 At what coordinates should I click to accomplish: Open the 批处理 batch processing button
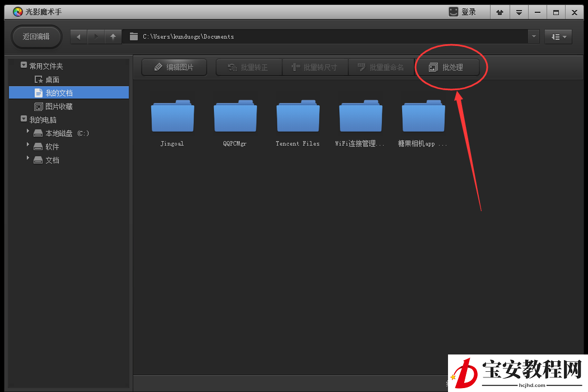(x=447, y=68)
